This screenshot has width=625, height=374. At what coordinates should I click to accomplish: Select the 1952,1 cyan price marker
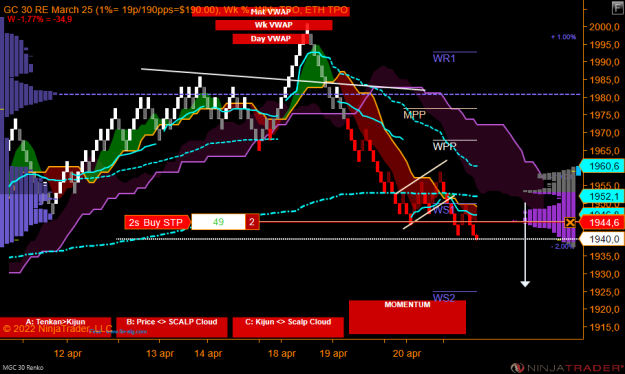(x=603, y=197)
